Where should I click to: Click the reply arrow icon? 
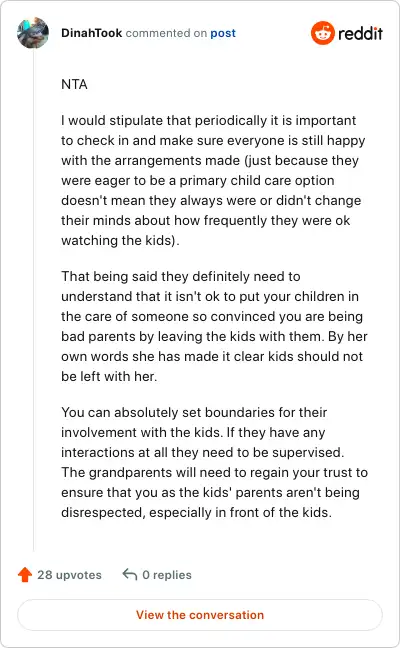(x=130, y=574)
